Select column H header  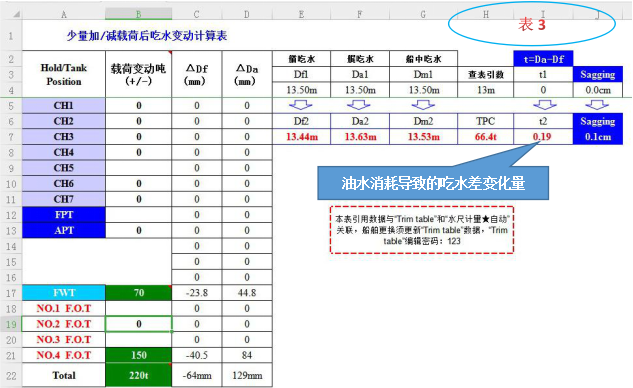point(486,14)
